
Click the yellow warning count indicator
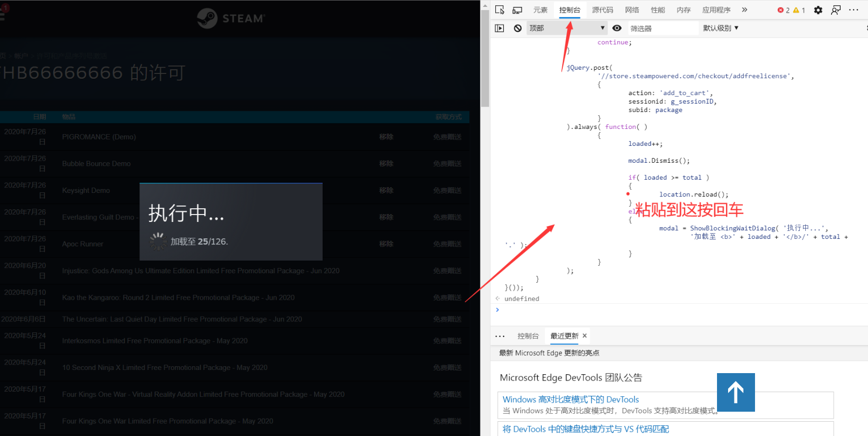click(x=799, y=10)
